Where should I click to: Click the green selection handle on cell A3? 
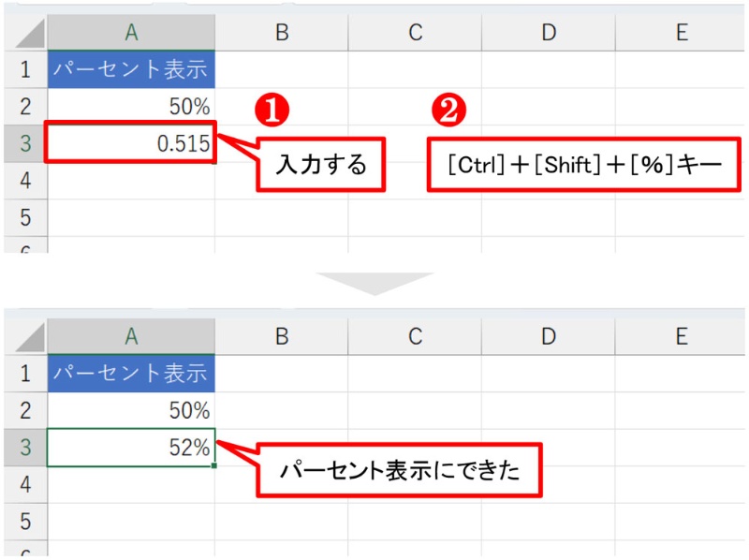tap(214, 464)
